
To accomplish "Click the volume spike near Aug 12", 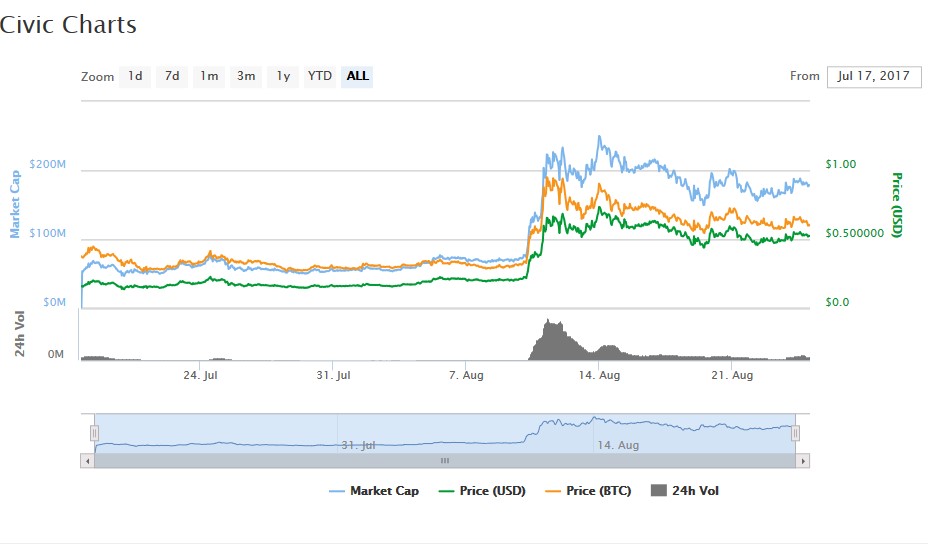I will click(x=552, y=338).
